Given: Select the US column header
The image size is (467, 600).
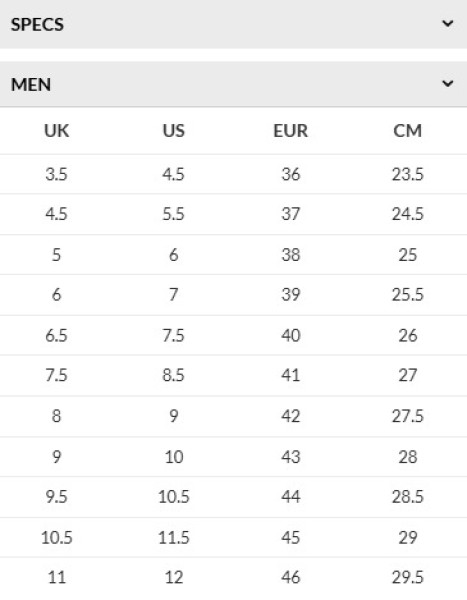Looking at the screenshot, I should pyautogui.click(x=174, y=131).
